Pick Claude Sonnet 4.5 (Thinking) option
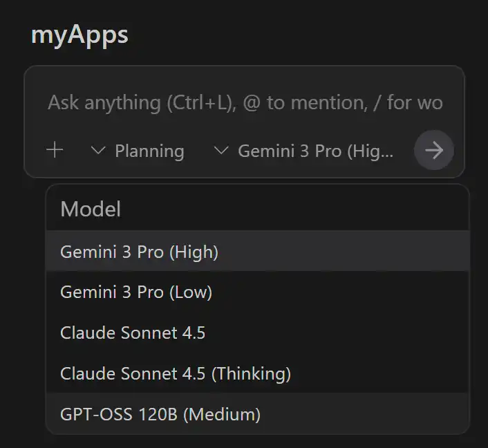The height and width of the screenshot is (448, 488). pos(176,374)
